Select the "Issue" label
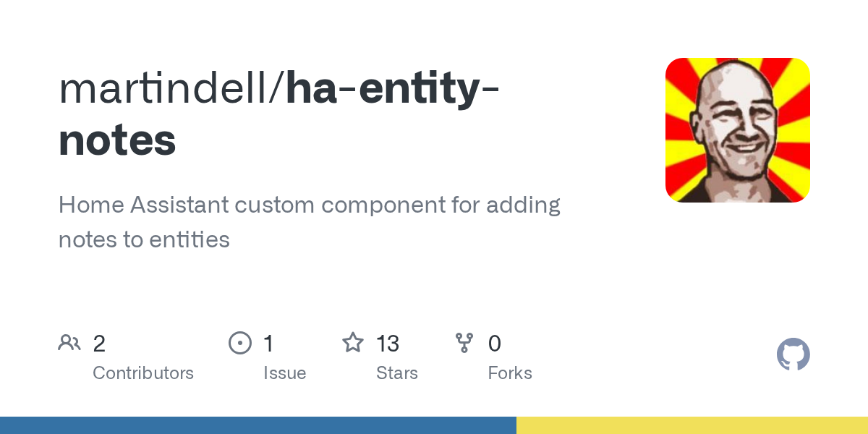This screenshot has height=434, width=868. (284, 373)
